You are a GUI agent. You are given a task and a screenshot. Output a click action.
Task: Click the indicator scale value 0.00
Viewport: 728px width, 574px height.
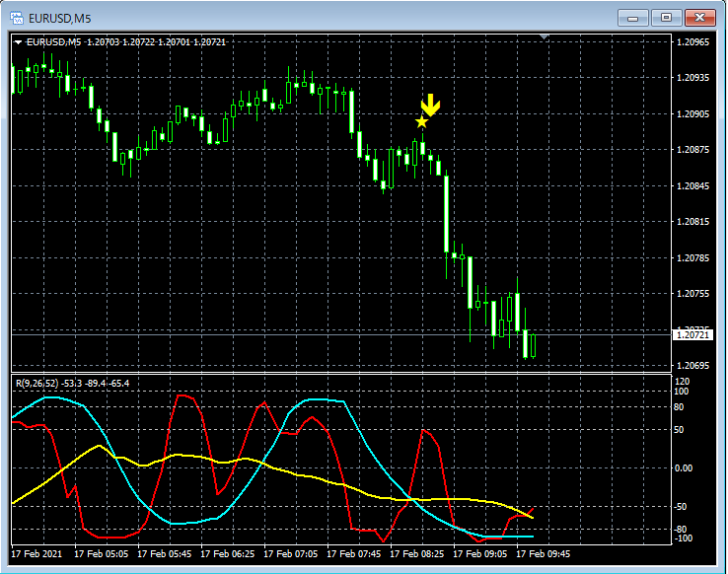(x=684, y=468)
